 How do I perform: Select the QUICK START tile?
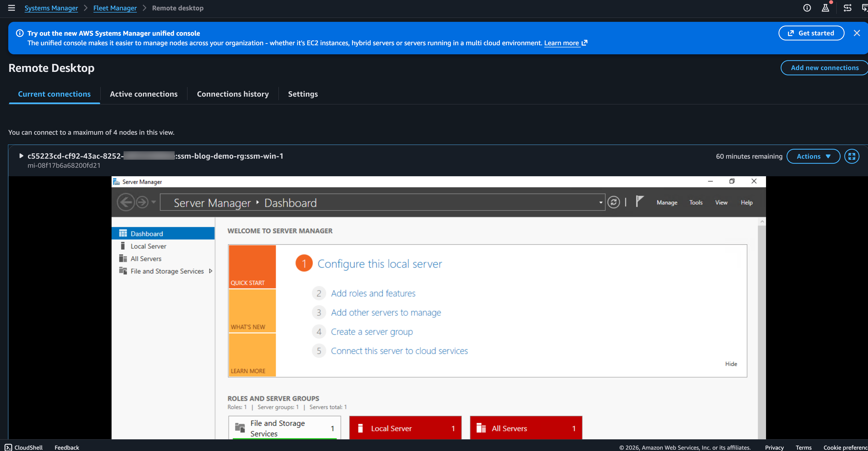pyautogui.click(x=252, y=266)
